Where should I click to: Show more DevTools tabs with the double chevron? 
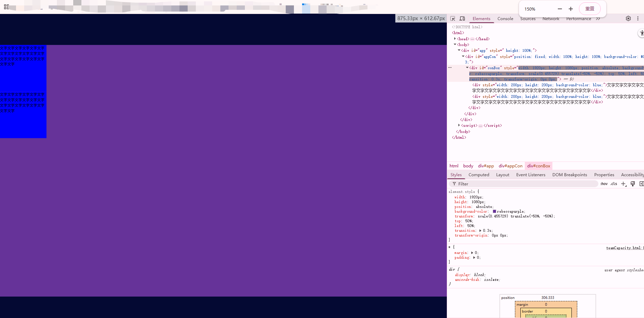tap(598, 19)
